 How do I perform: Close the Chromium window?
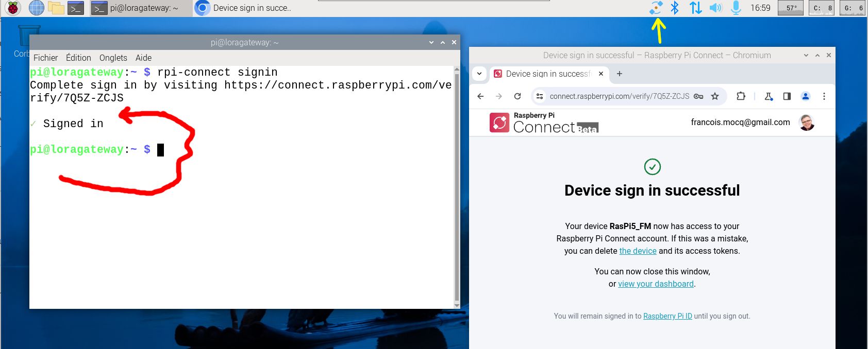(829, 55)
